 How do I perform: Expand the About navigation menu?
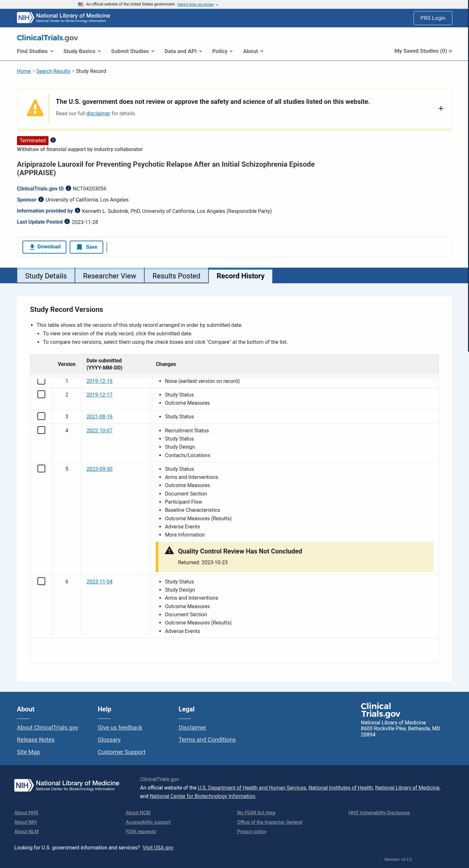pyautogui.click(x=253, y=51)
